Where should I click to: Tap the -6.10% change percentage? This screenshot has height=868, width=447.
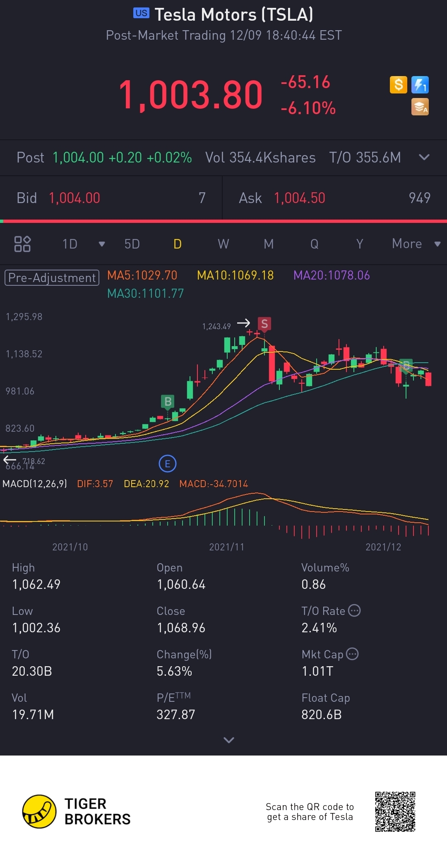tap(308, 108)
